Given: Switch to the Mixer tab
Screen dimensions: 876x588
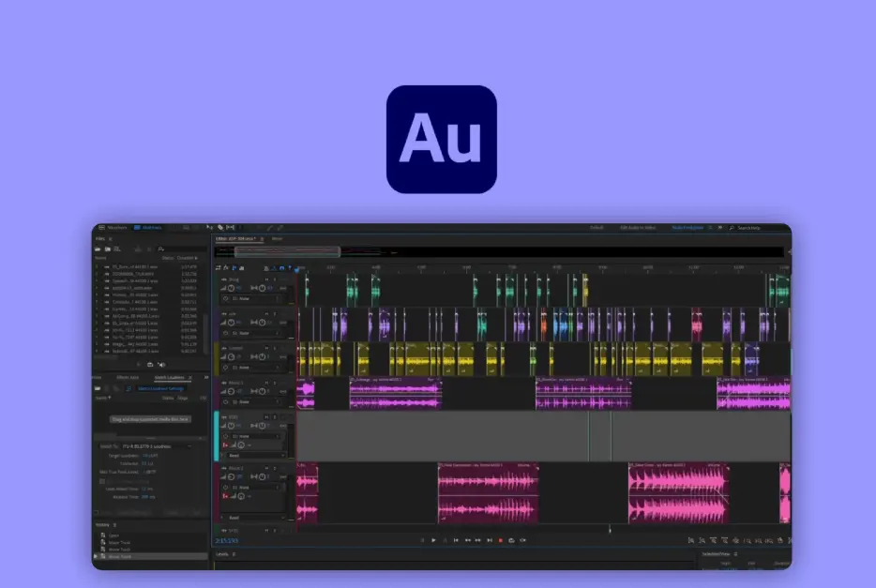Looking at the screenshot, I should pos(277,239).
